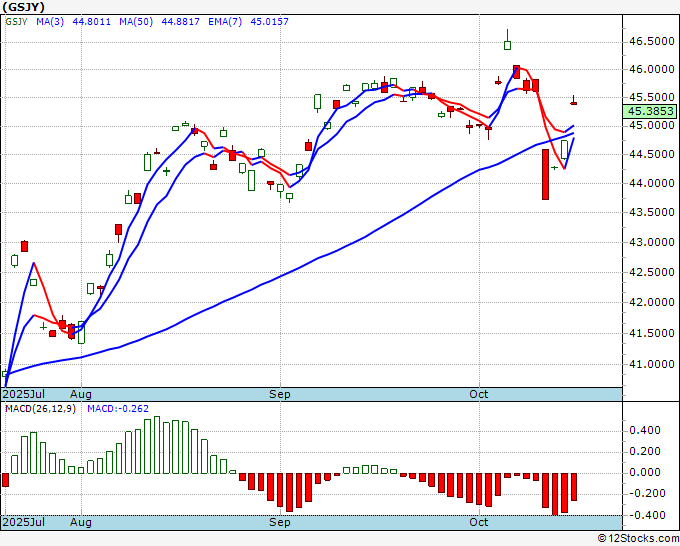The image size is (680, 546).
Task: Click the MACD:-0.262 value readout
Action: click(118, 409)
